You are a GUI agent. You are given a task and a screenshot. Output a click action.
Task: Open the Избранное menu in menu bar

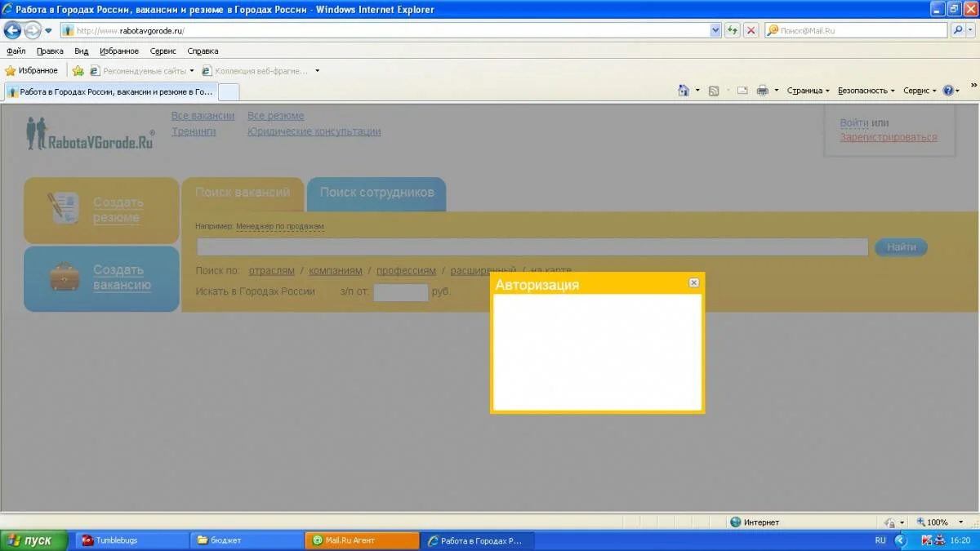(119, 51)
